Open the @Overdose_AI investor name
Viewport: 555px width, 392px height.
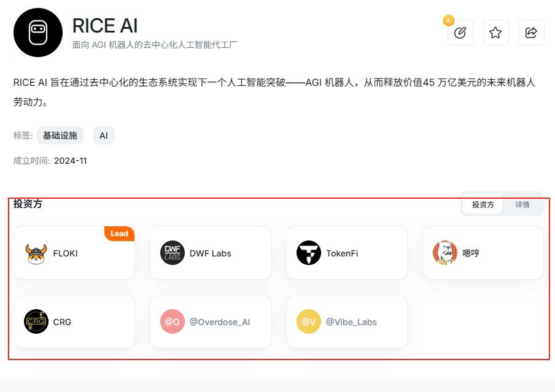pyautogui.click(x=220, y=322)
